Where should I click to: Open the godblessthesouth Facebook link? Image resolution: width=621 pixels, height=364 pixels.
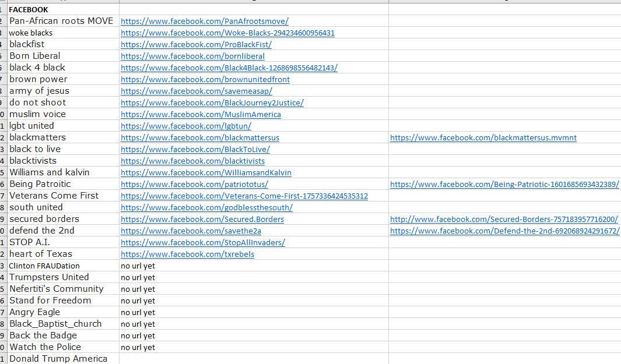point(207,208)
